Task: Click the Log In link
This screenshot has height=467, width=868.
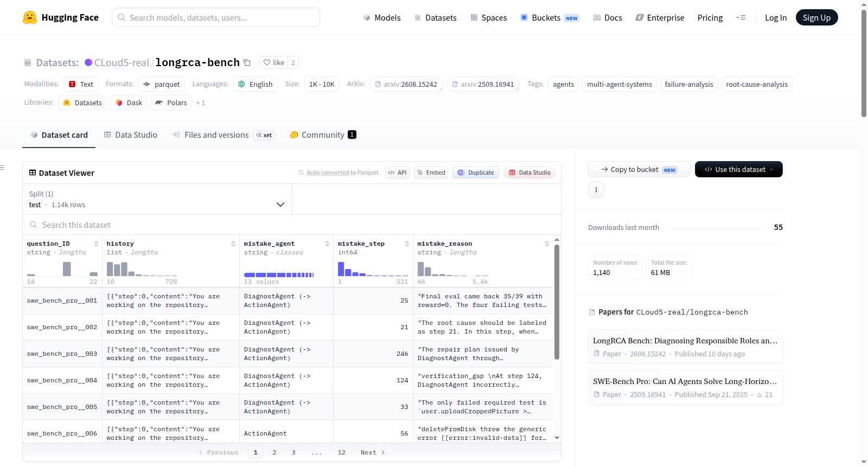Action: (x=776, y=17)
